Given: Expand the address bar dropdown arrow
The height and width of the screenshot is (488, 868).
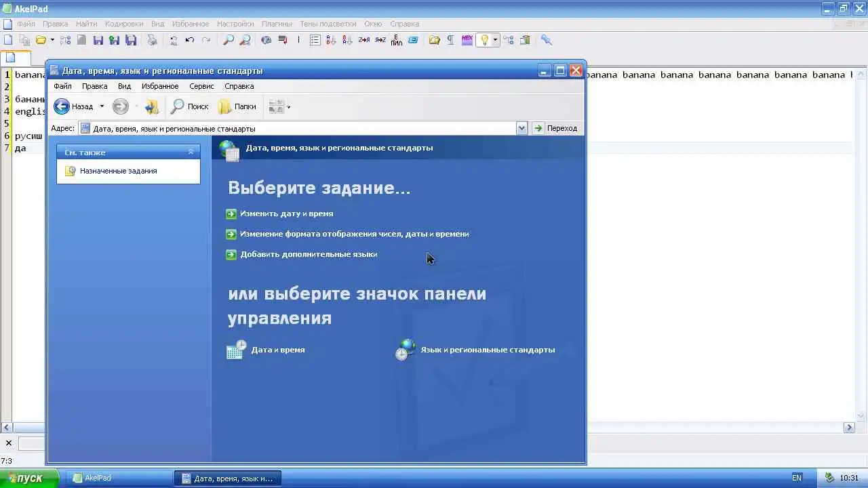Looking at the screenshot, I should [x=521, y=128].
